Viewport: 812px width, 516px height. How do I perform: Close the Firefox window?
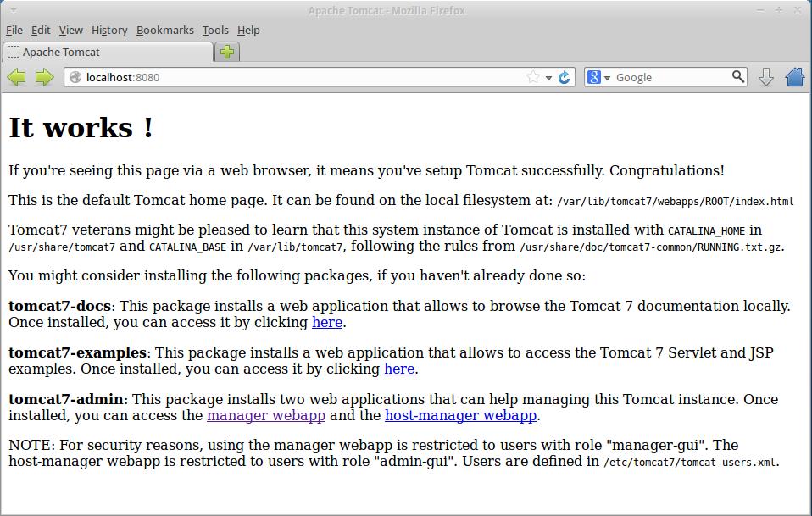798,10
